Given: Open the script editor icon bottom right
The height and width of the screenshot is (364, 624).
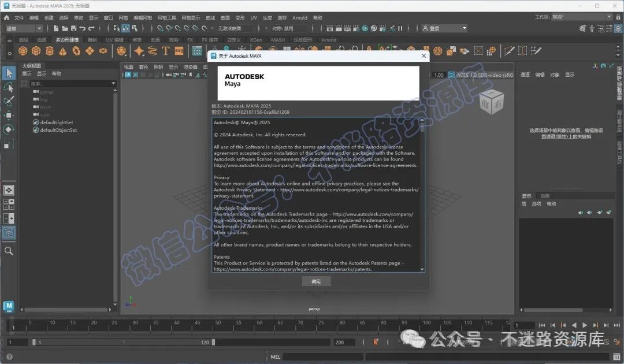Looking at the screenshot, I should 617,356.
